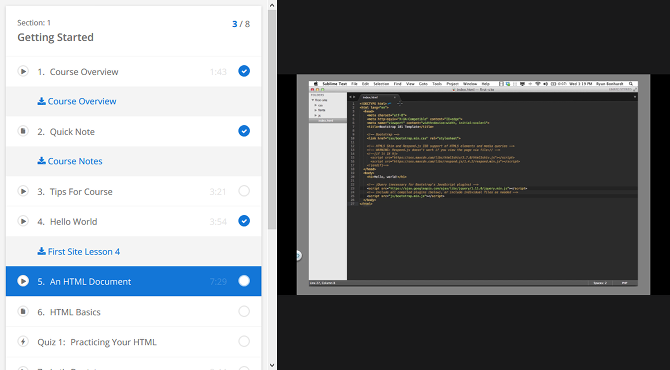Click download icon next to Course Notes
This screenshot has width=670, height=370.
click(x=41, y=161)
